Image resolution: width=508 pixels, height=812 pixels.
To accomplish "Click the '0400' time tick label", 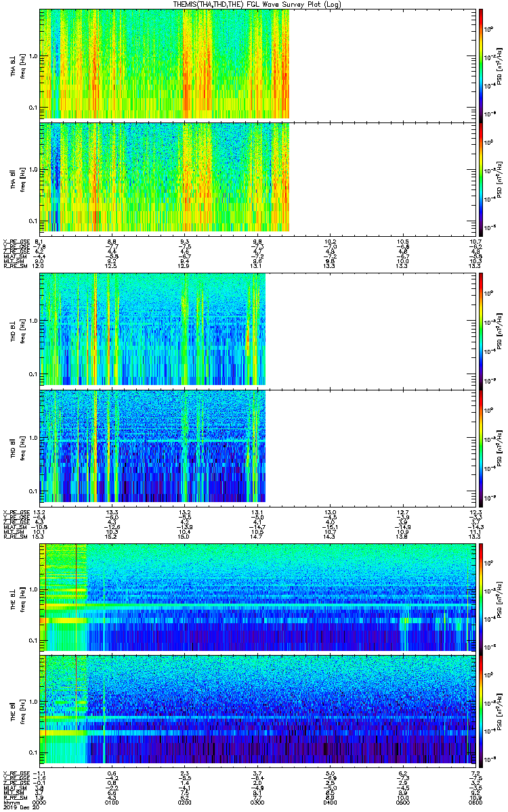I will coord(329,803).
